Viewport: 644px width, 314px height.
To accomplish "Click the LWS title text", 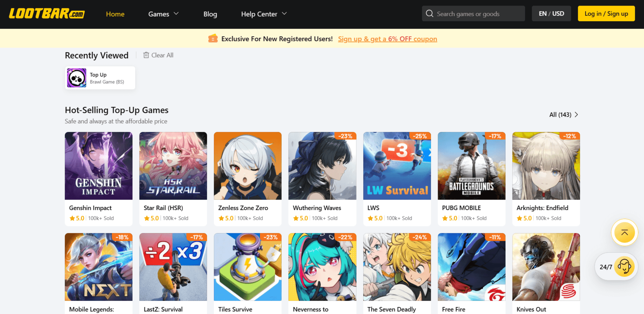I will [x=373, y=208].
